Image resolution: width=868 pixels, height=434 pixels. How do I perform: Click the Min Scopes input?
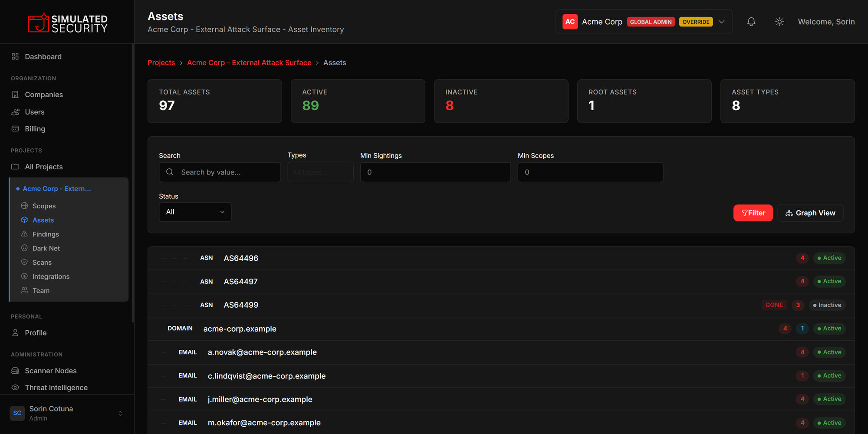click(590, 172)
